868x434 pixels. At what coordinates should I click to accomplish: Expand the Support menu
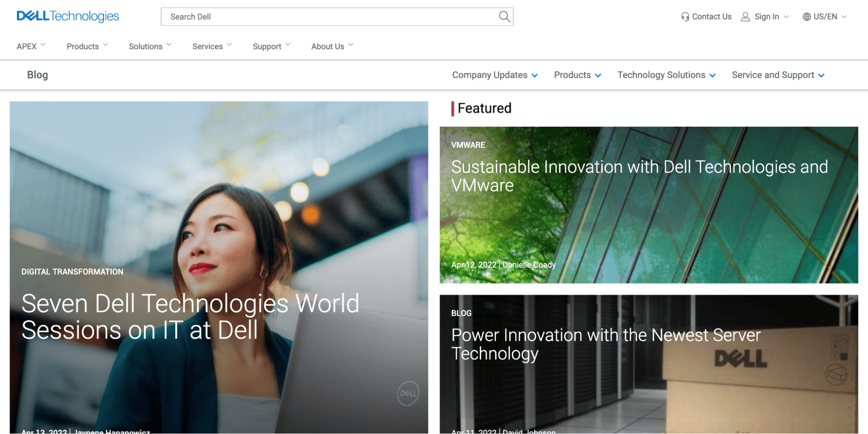click(x=271, y=46)
